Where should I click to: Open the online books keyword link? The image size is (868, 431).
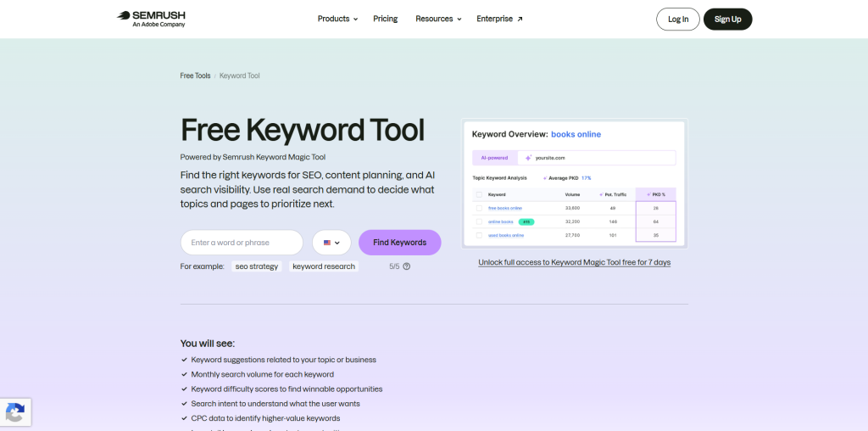pos(500,221)
